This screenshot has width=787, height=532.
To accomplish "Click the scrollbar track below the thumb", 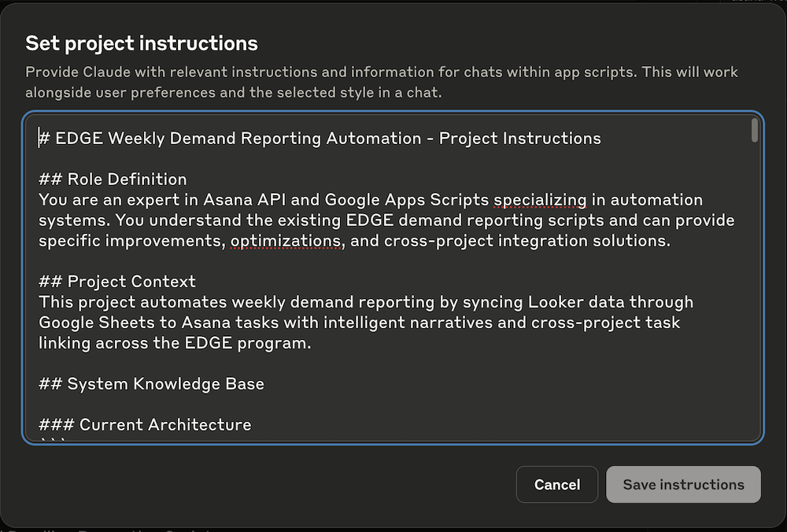I will (x=755, y=299).
